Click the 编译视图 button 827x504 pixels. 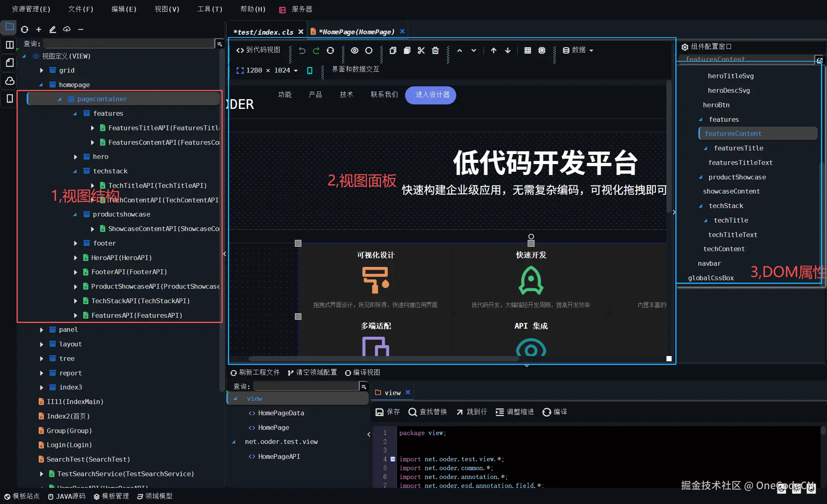[x=362, y=373]
